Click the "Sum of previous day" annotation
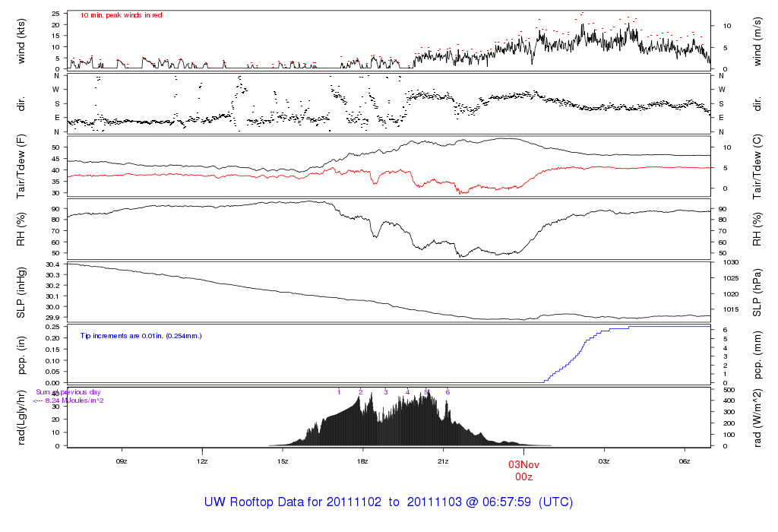 coord(68,392)
